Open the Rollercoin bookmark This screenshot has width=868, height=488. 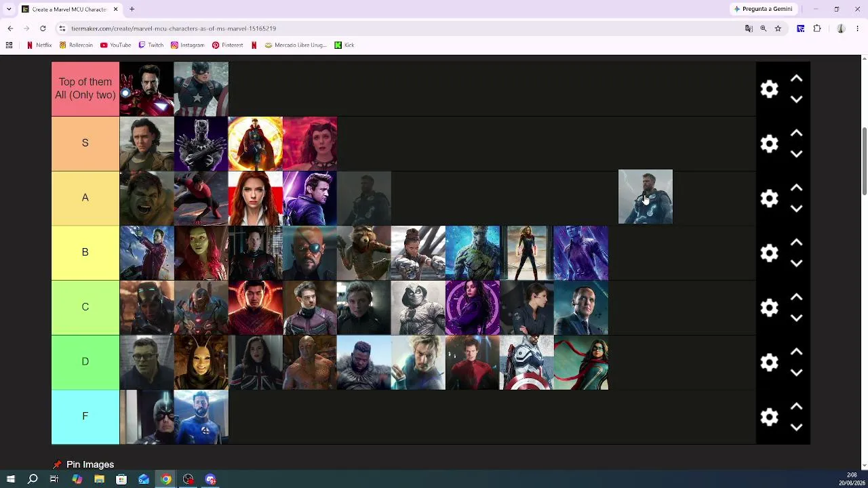(x=76, y=45)
